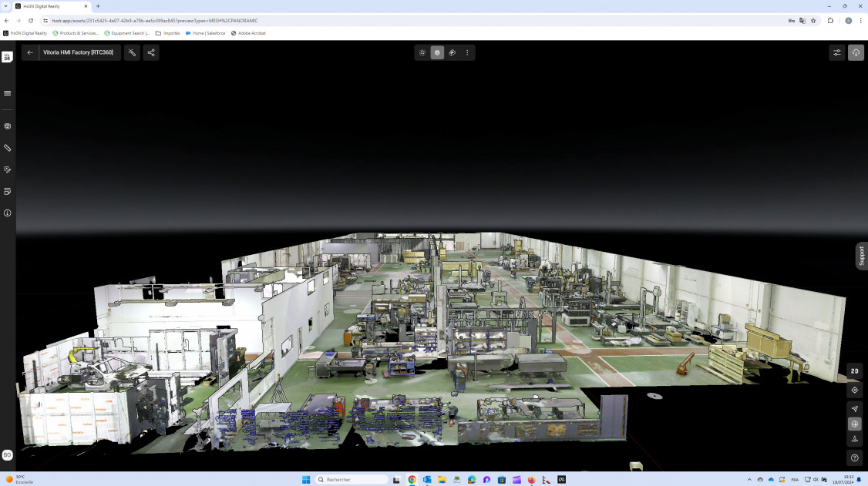Show asset info from the sidebar
Screen dimensions: 868x486
coord(8,213)
